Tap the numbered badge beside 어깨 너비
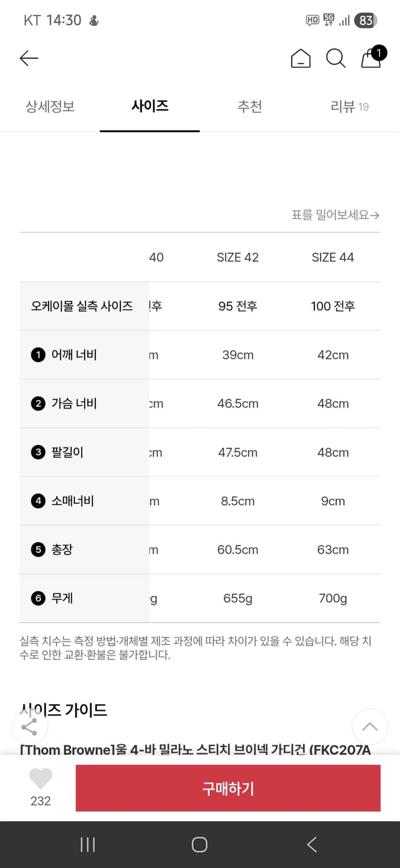400x868 pixels. (39, 355)
